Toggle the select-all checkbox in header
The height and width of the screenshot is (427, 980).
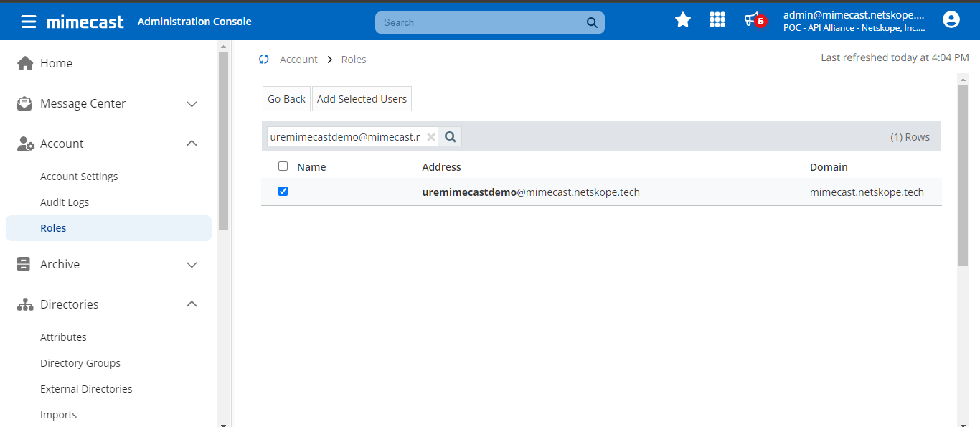pos(283,166)
